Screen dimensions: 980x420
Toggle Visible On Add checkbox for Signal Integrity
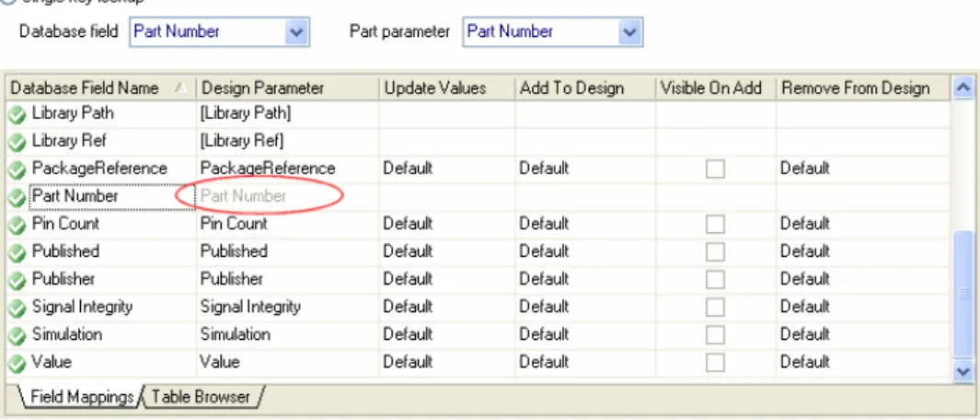pos(715,307)
